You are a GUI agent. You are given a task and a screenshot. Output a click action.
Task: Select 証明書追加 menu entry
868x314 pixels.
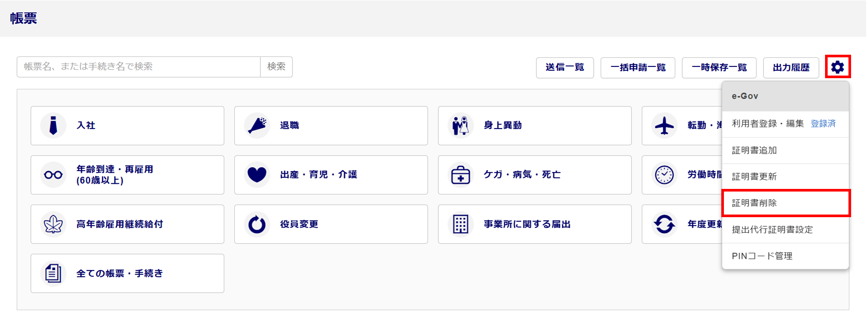point(786,150)
